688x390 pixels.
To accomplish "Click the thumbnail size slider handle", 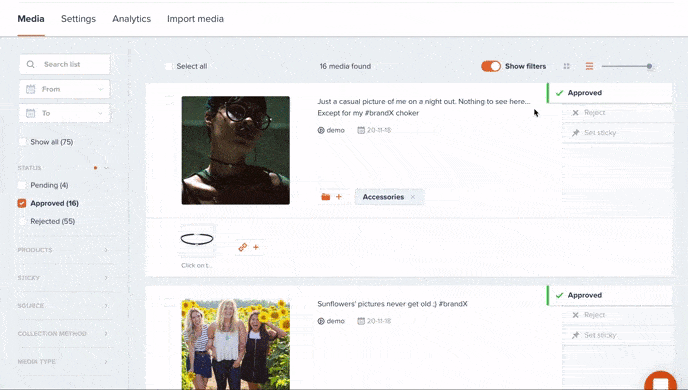I will pyautogui.click(x=649, y=66).
